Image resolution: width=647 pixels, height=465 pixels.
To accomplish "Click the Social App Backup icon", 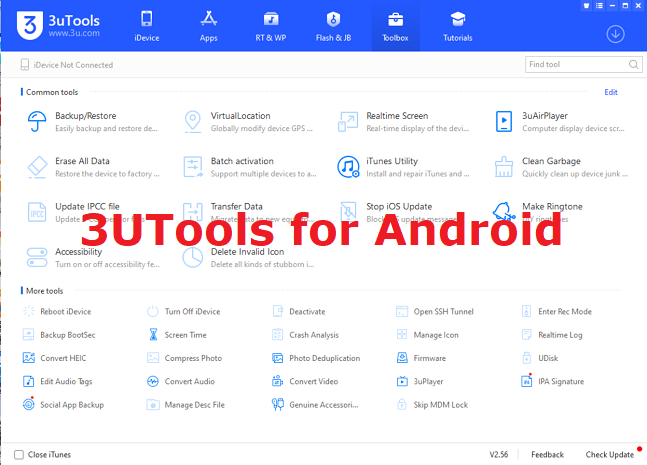I will [28, 404].
